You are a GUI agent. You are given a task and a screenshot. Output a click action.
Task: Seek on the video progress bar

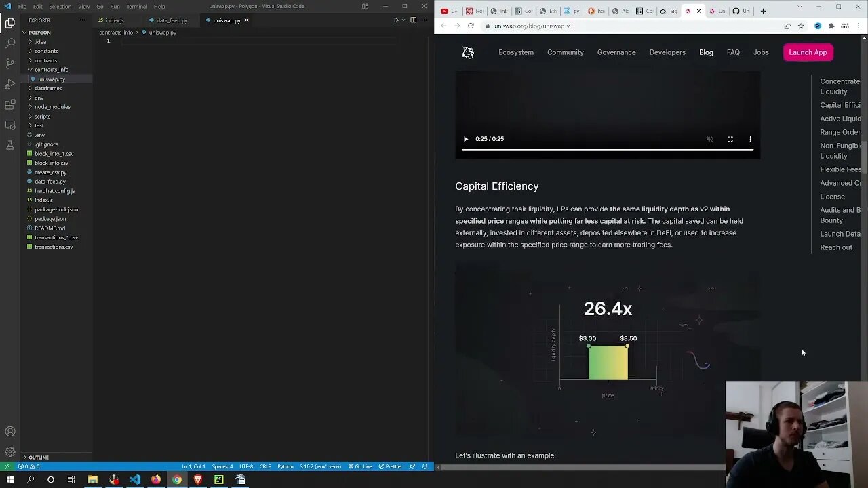[608, 150]
